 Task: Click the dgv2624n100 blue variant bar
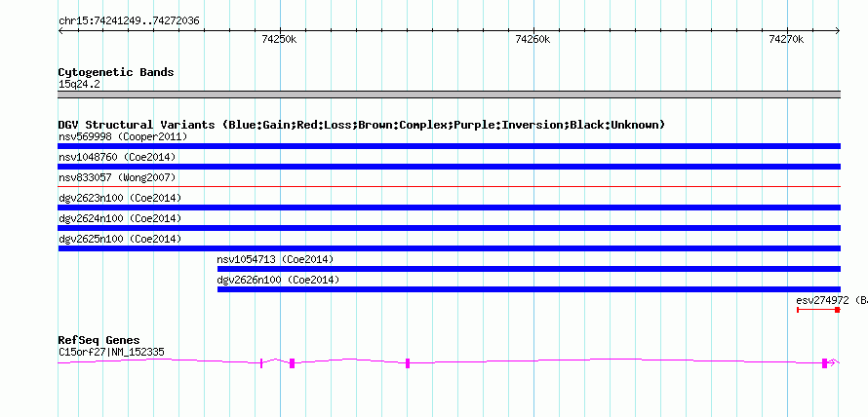tap(449, 228)
